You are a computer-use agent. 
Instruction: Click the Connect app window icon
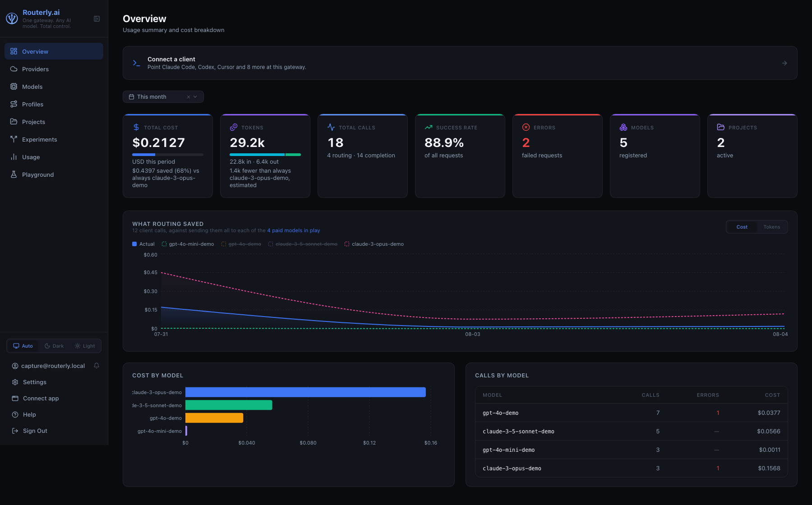tap(15, 398)
